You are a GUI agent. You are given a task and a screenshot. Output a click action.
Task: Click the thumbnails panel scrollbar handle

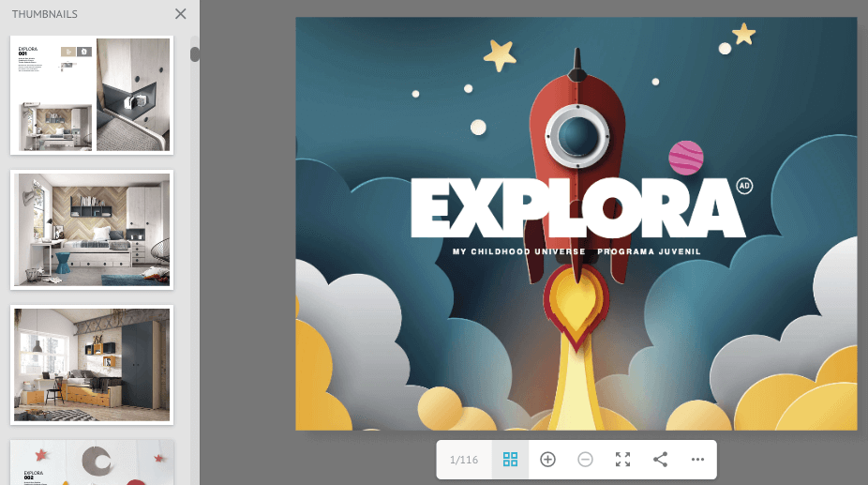(x=195, y=53)
